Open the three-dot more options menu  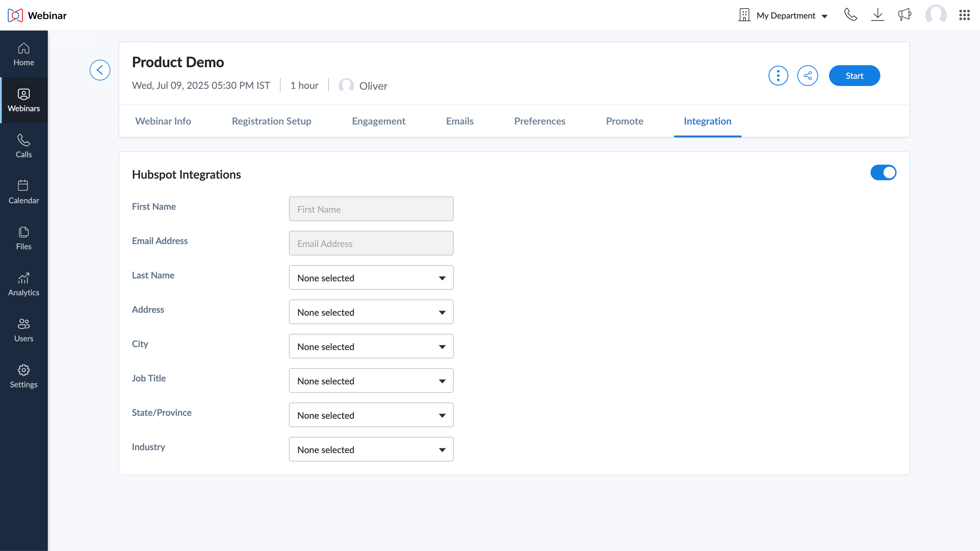point(778,76)
